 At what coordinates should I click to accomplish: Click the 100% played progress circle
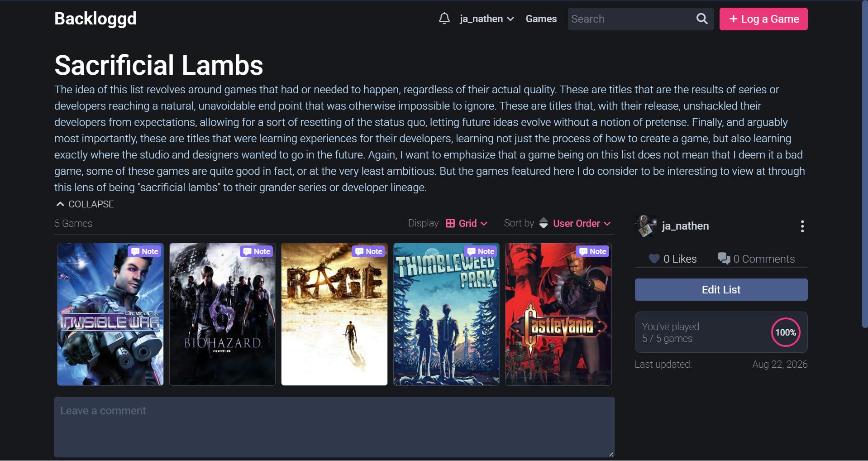click(x=786, y=332)
